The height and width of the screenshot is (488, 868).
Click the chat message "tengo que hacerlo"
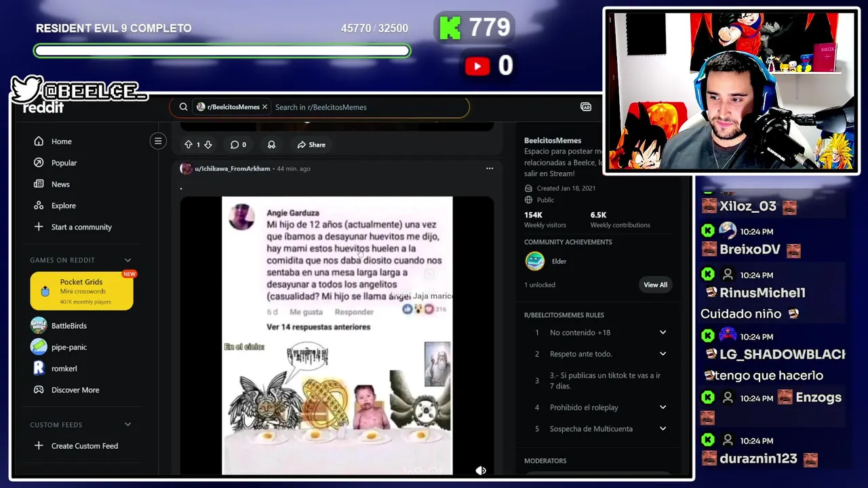coord(768,375)
